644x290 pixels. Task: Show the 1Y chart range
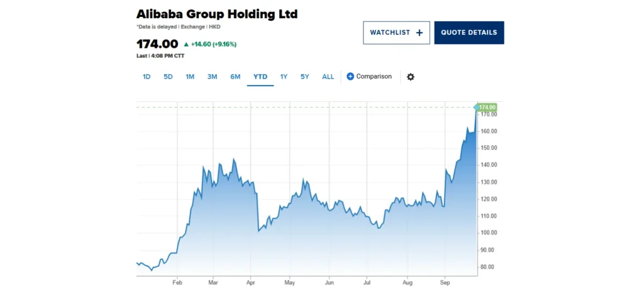(284, 77)
